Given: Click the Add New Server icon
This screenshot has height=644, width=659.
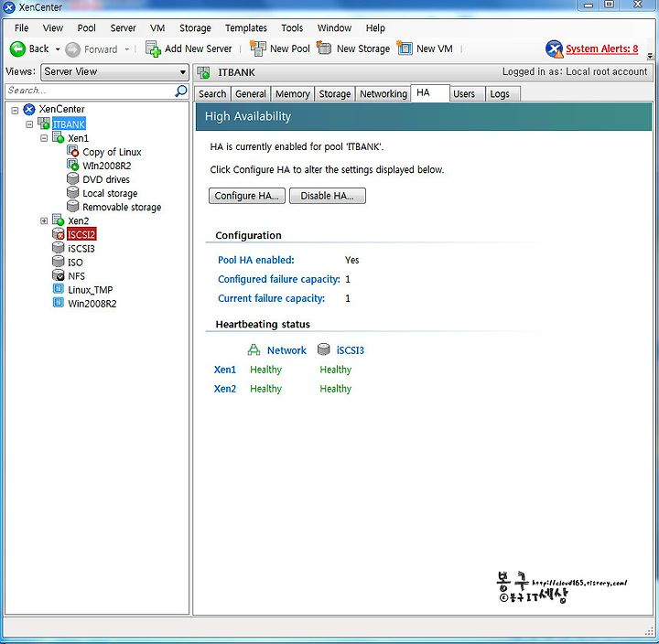Looking at the screenshot, I should click(x=153, y=48).
